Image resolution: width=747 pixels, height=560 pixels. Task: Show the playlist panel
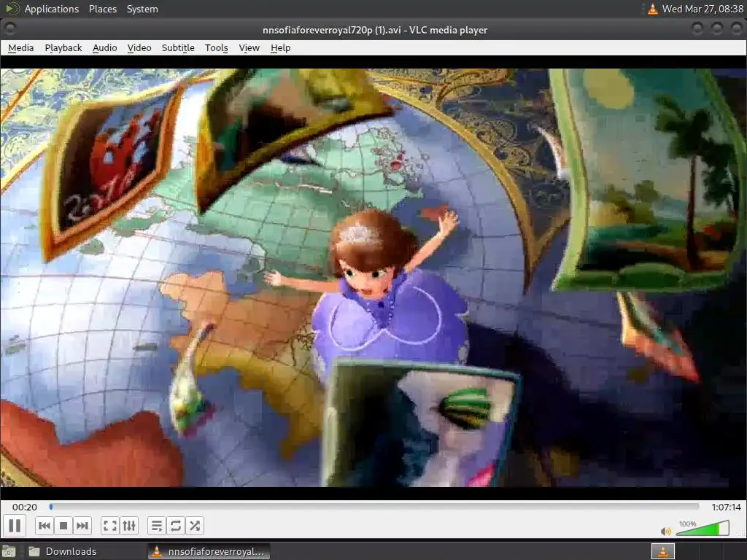pos(156,526)
